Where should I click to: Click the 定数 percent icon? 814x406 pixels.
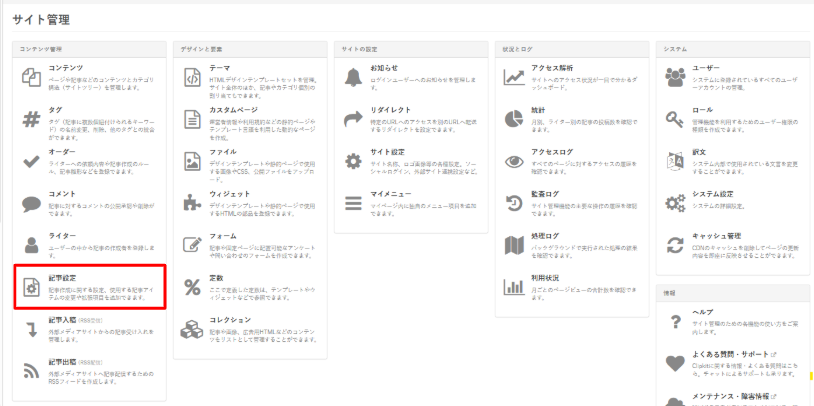pyautogui.click(x=193, y=287)
